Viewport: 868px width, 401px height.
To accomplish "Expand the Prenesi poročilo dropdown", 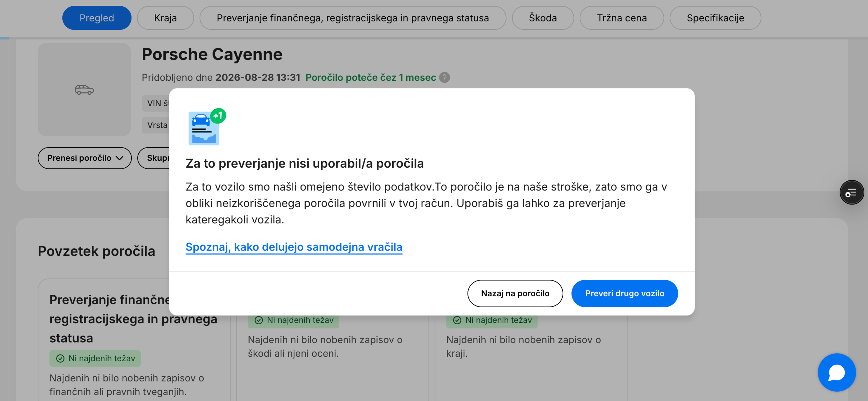I will coord(85,158).
